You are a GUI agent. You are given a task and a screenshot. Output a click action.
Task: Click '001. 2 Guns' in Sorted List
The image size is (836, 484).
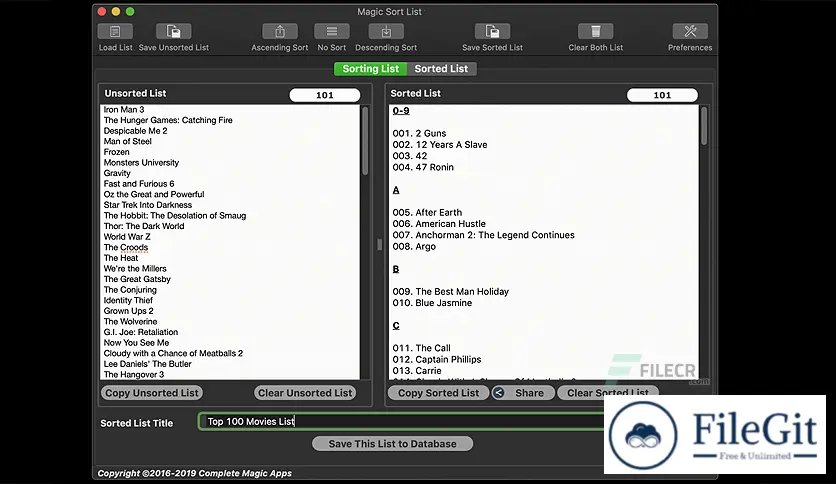point(420,133)
